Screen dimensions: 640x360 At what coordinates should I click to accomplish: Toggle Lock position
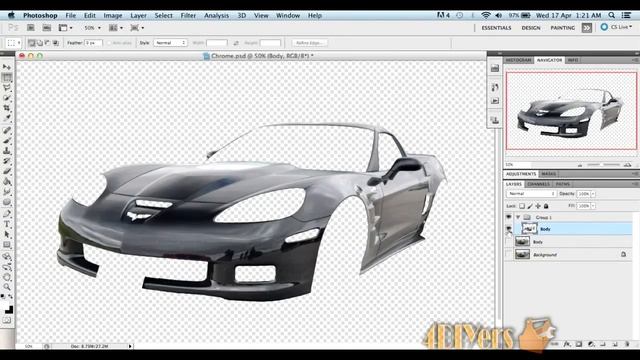pyautogui.click(x=538, y=206)
